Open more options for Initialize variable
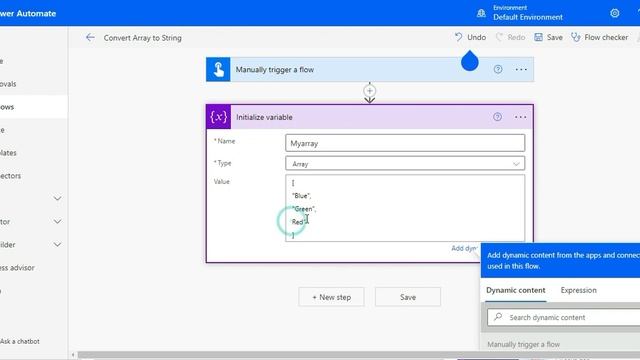640x360 pixels. (x=520, y=117)
